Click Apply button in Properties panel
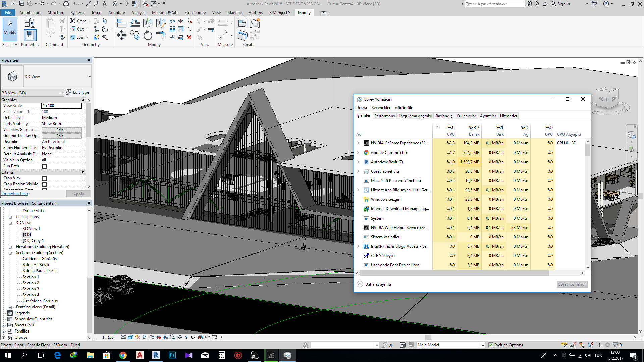This screenshot has width=644, height=362. click(x=78, y=194)
